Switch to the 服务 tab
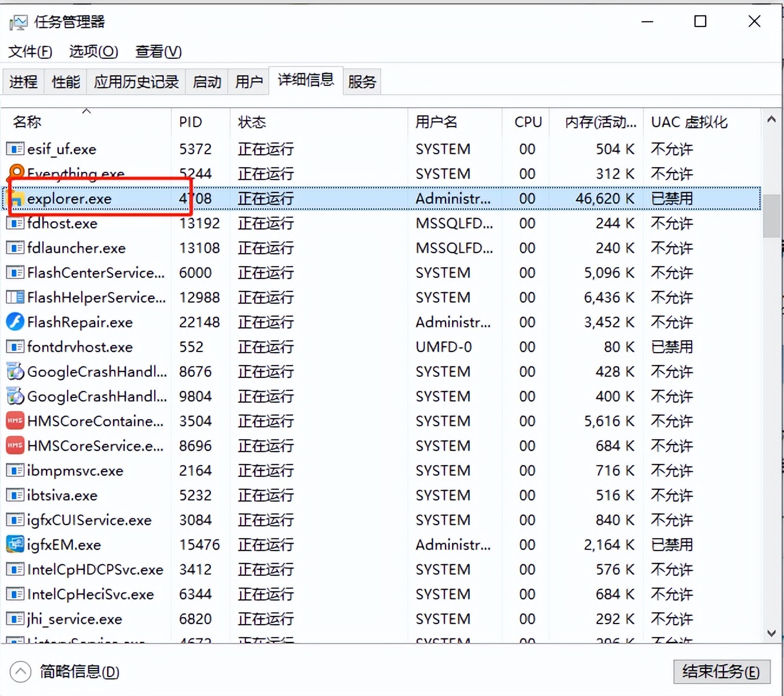This screenshot has width=784, height=696. point(362,81)
